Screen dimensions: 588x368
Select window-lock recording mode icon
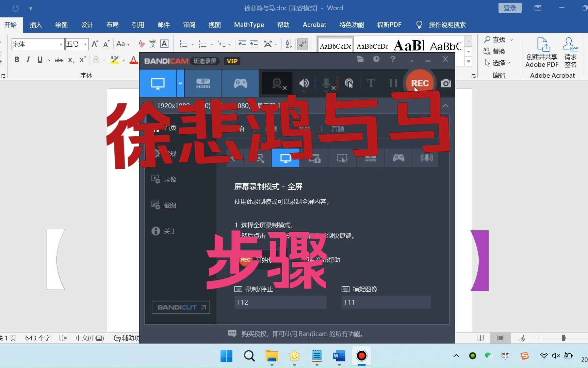[x=314, y=158]
